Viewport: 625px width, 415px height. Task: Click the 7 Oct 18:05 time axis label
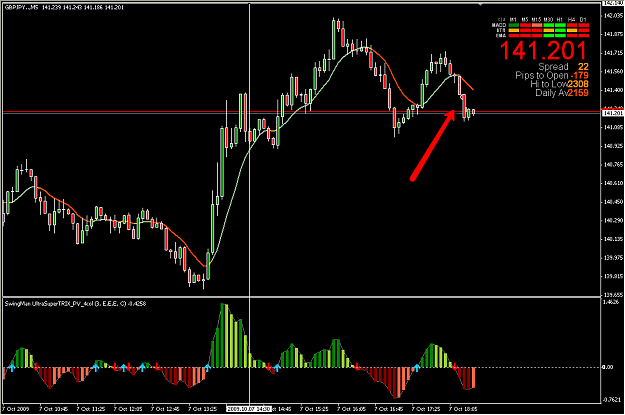[x=463, y=409]
